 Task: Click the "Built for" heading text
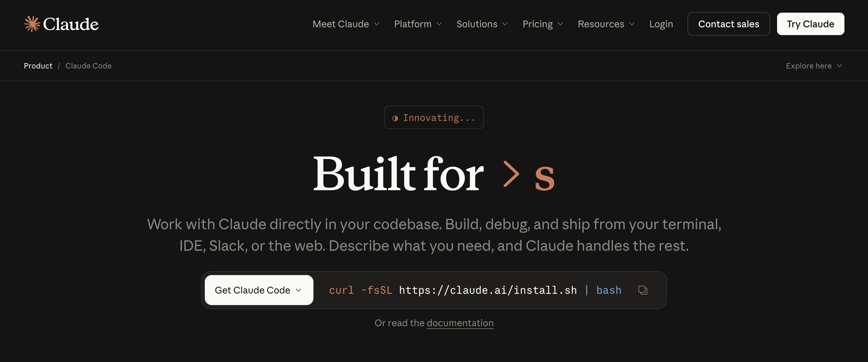coord(398,174)
